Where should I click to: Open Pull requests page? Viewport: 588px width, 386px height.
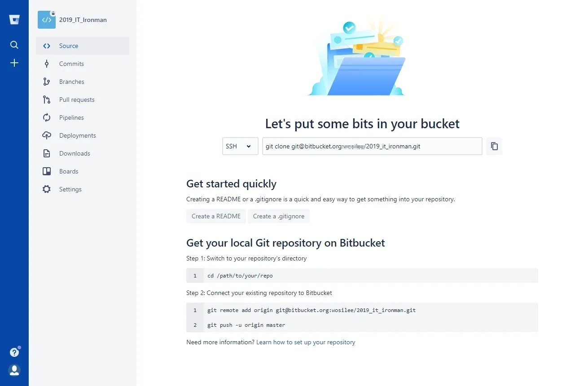pos(77,100)
